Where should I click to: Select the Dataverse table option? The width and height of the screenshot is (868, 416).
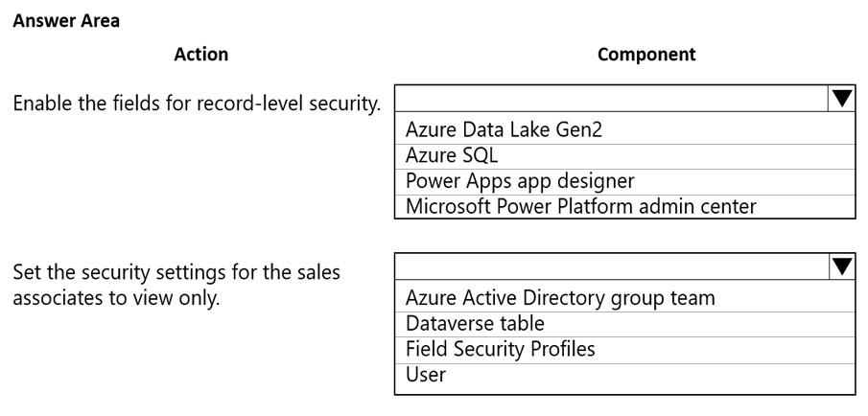click(475, 323)
